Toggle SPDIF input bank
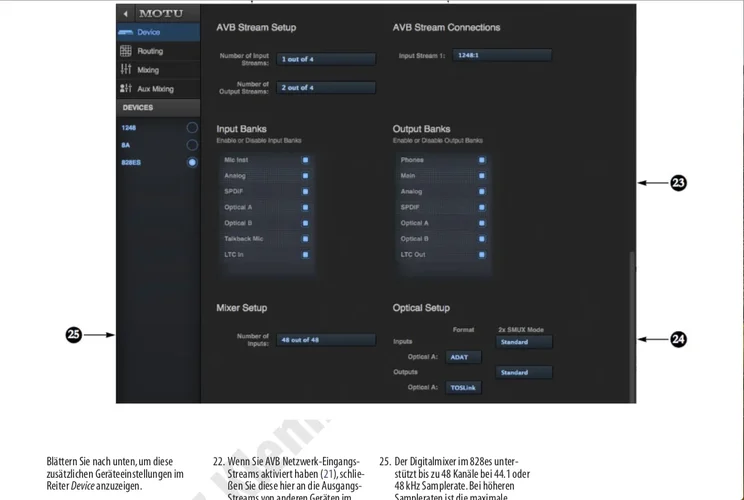This screenshot has width=744, height=500. tap(305, 192)
